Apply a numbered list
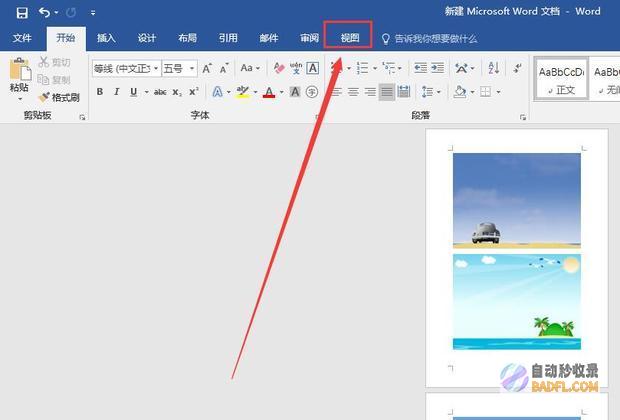 point(362,68)
